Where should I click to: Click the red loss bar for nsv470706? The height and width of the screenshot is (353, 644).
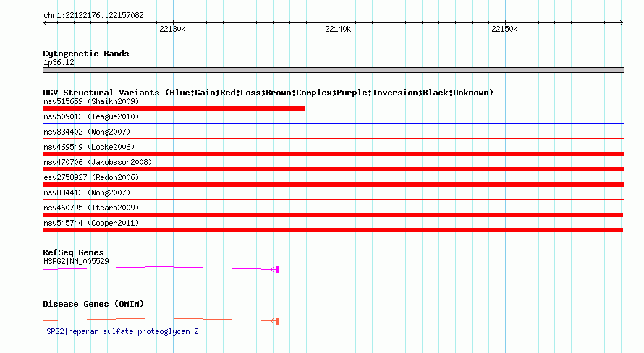pyautogui.click(x=333, y=169)
